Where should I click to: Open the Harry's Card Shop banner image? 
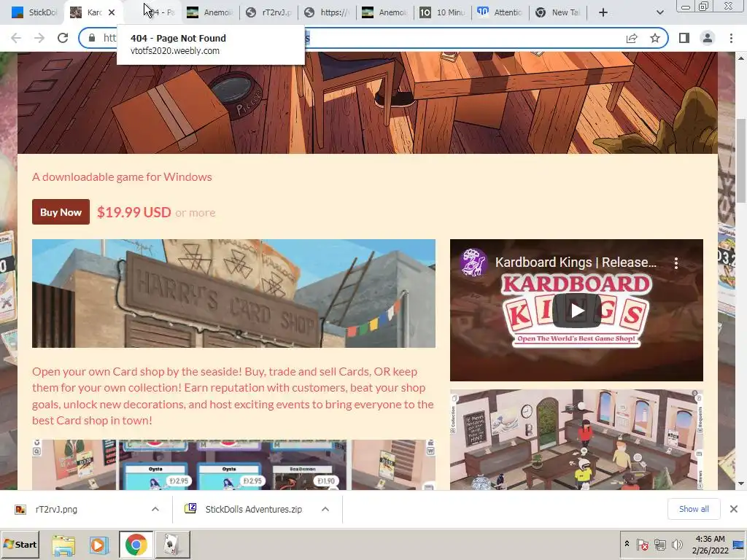(233, 293)
